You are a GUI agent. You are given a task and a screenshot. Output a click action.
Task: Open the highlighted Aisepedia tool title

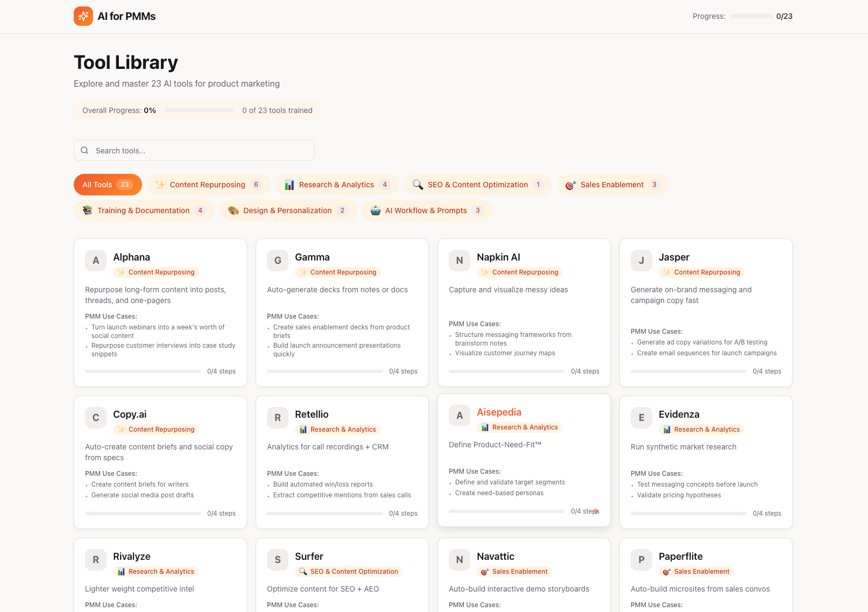pos(499,412)
